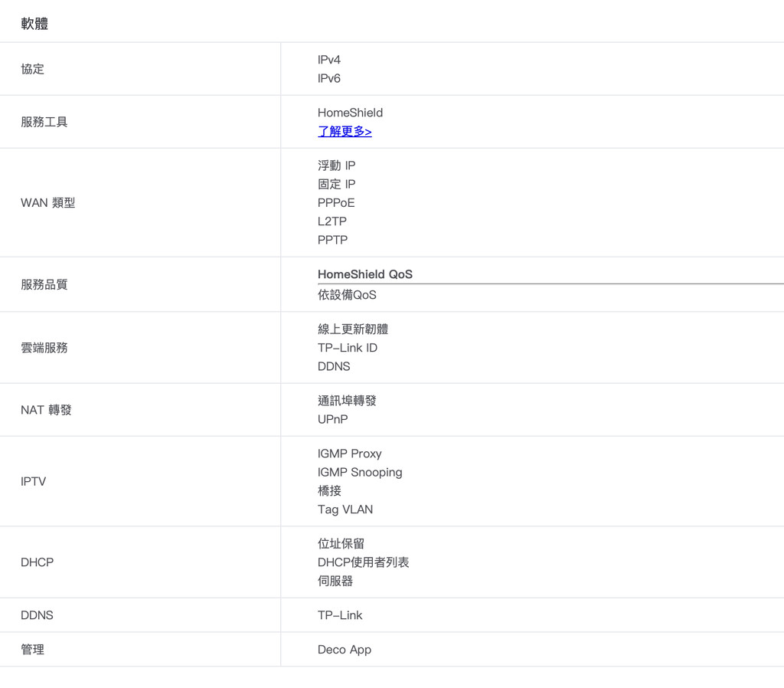Click the 依設備QoS entry
This screenshot has width=784, height=688.
point(347,295)
